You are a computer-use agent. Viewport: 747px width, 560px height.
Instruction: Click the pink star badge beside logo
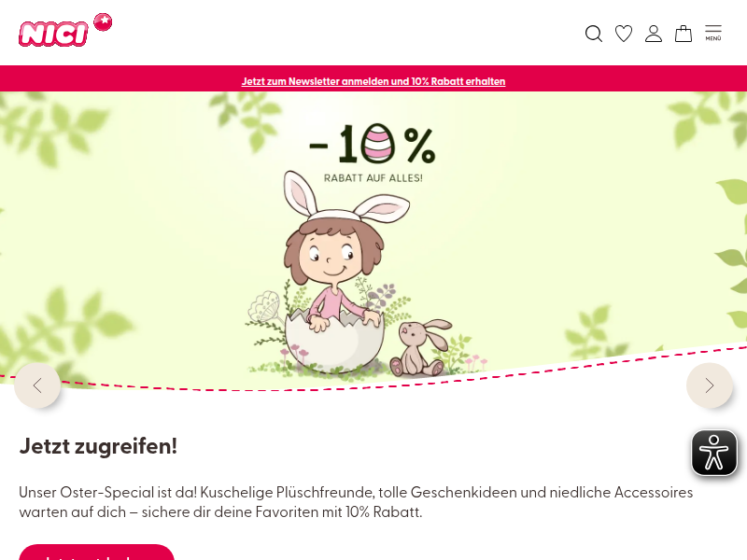(x=103, y=22)
